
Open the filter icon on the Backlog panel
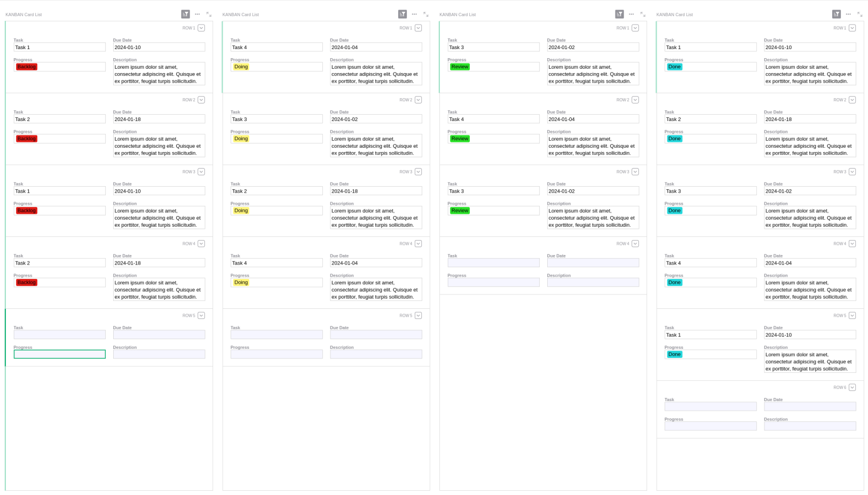point(185,14)
